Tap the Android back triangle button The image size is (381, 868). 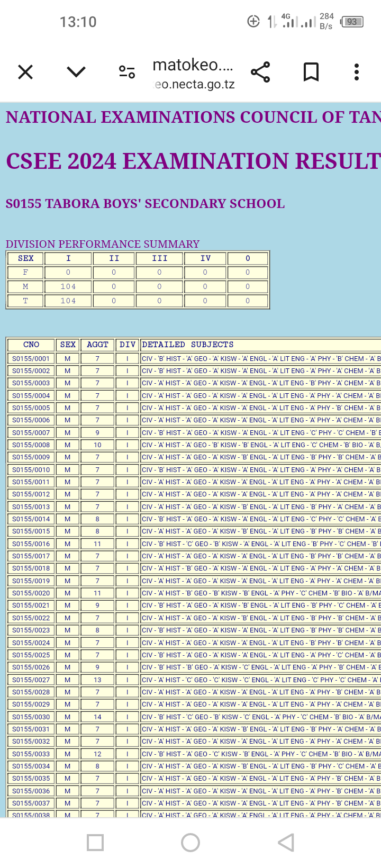point(286,843)
